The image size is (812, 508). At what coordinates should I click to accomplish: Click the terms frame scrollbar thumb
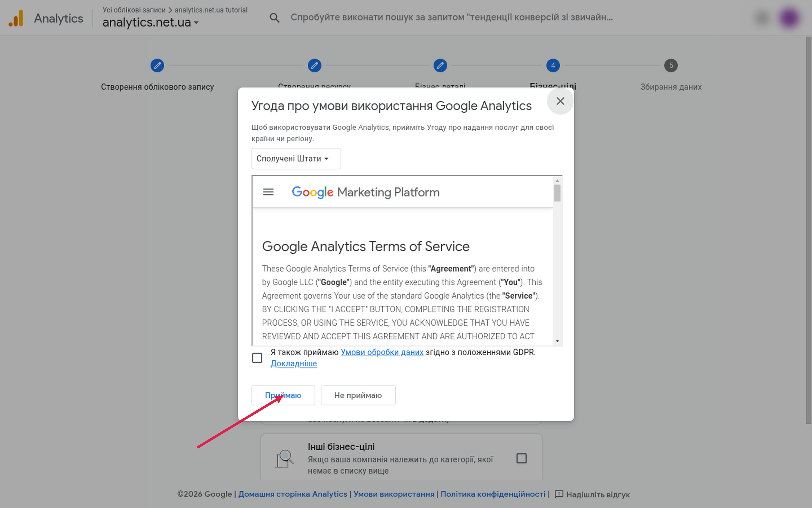(x=557, y=193)
